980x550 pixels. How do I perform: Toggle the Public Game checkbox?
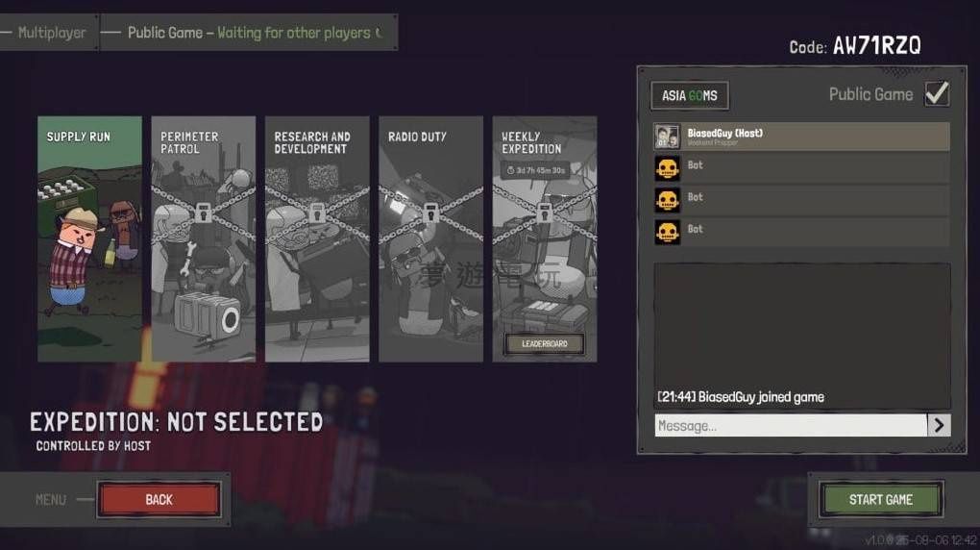[937, 94]
